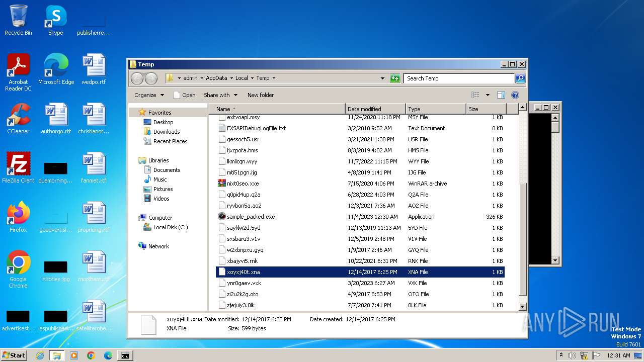The width and height of the screenshot is (644, 362).
Task: Sort by the Type column header
Action: click(x=436, y=109)
